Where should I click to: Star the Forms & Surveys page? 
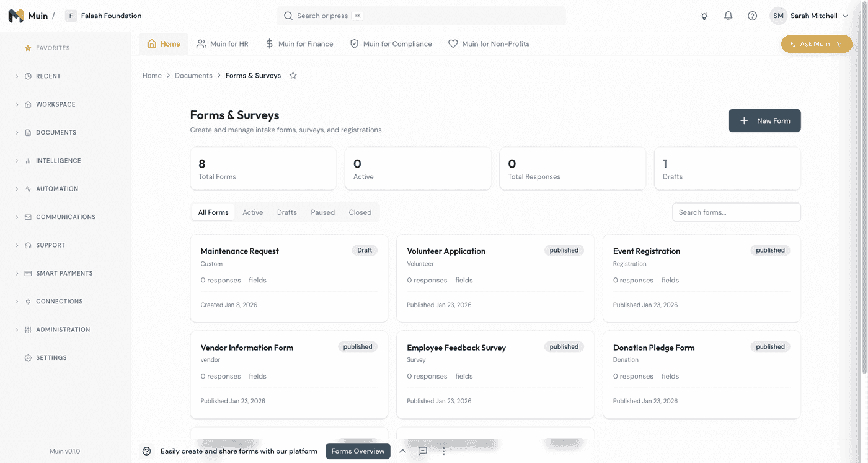(x=293, y=76)
